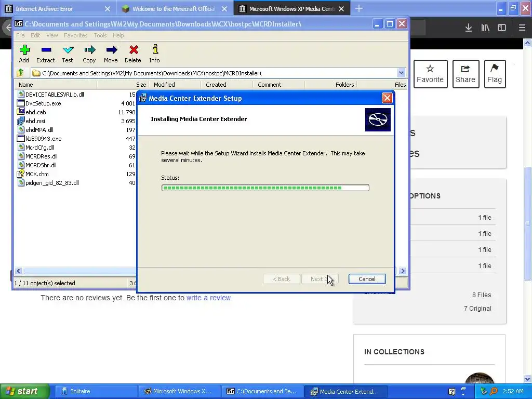The width and height of the screenshot is (532, 399).
Task: Click the Info toolbar icon
Action: point(155,54)
